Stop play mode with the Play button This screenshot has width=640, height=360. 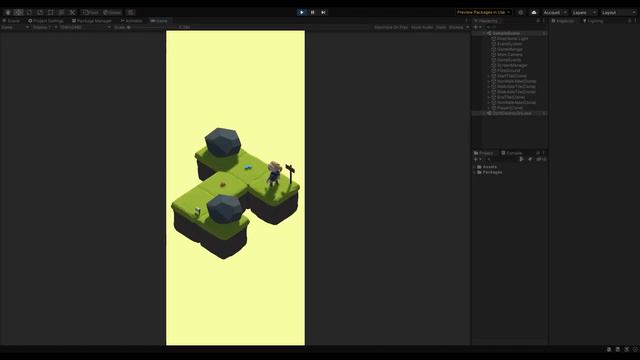point(302,12)
